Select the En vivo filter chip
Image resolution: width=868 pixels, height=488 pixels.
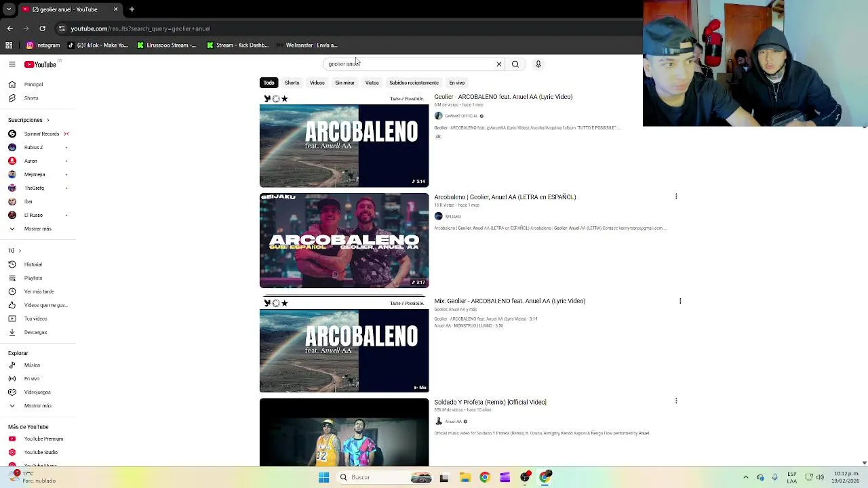coord(457,83)
